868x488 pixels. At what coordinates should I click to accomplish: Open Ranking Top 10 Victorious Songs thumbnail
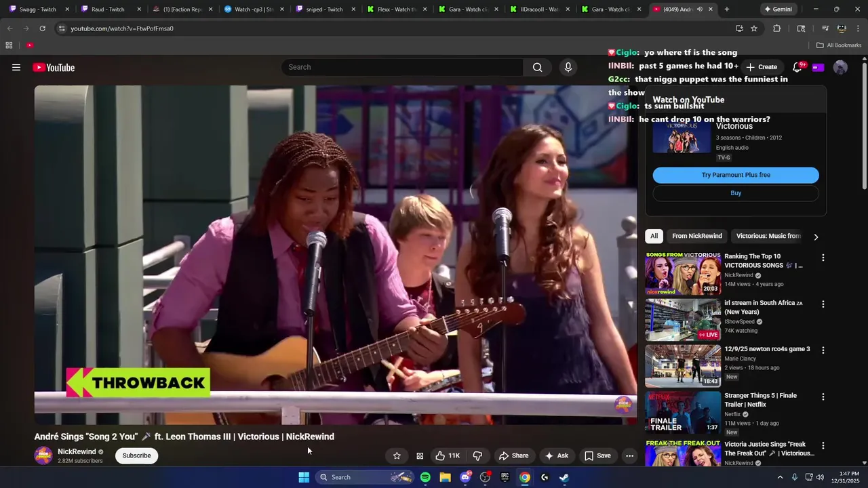point(683,274)
